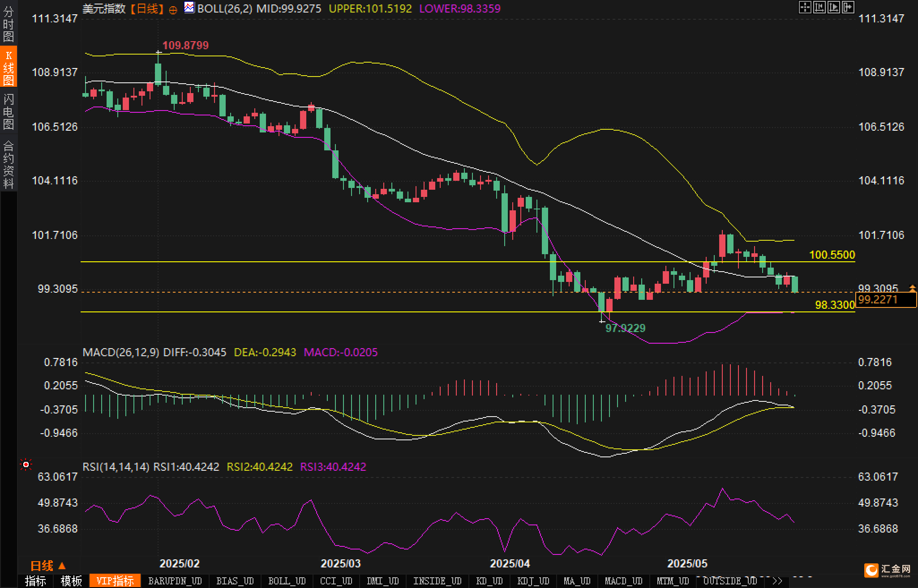The height and width of the screenshot is (588, 918).
Task: Open the 日线 period dropdown at bottom
Action: point(48,566)
